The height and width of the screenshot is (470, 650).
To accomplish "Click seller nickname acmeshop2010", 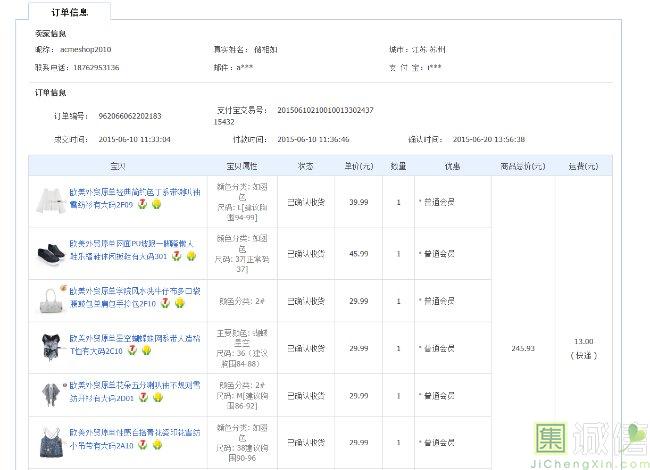I will 85,49.
